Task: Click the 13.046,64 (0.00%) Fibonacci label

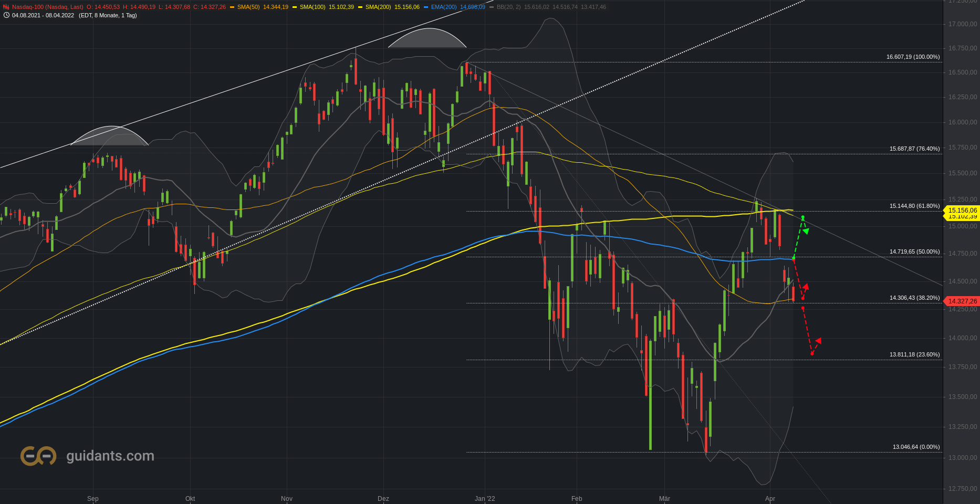Action: (916, 447)
